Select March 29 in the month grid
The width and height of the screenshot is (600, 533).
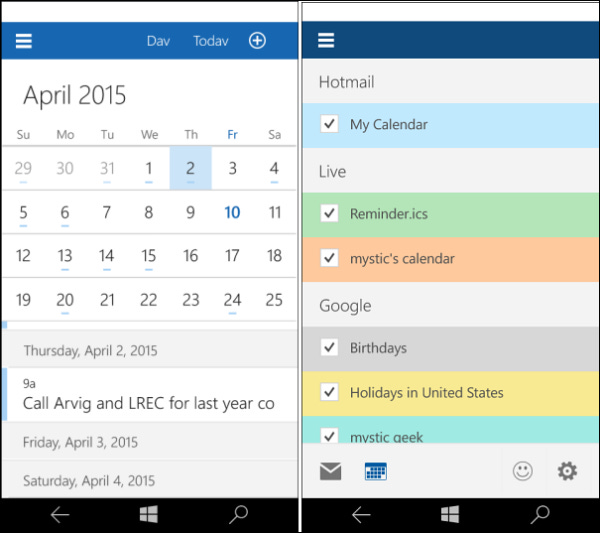23,168
